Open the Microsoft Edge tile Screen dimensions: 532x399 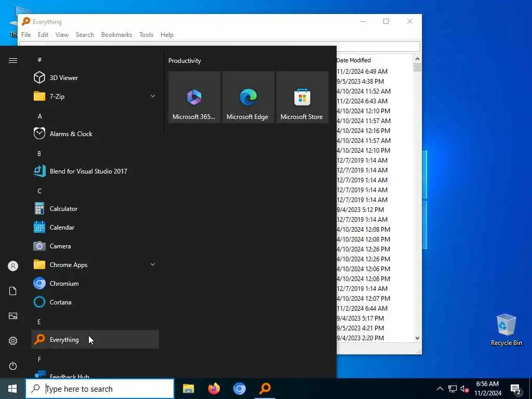tap(248, 97)
